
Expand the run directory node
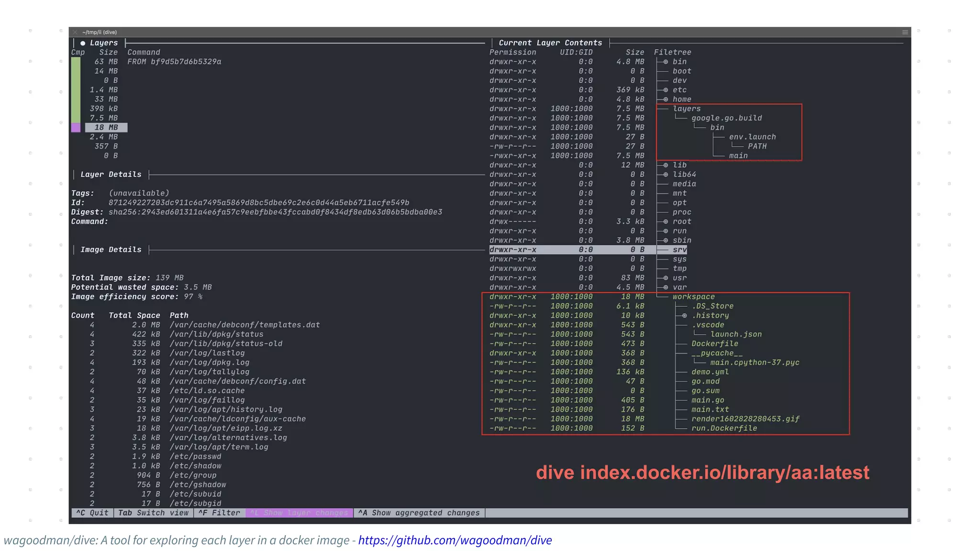[x=666, y=231]
